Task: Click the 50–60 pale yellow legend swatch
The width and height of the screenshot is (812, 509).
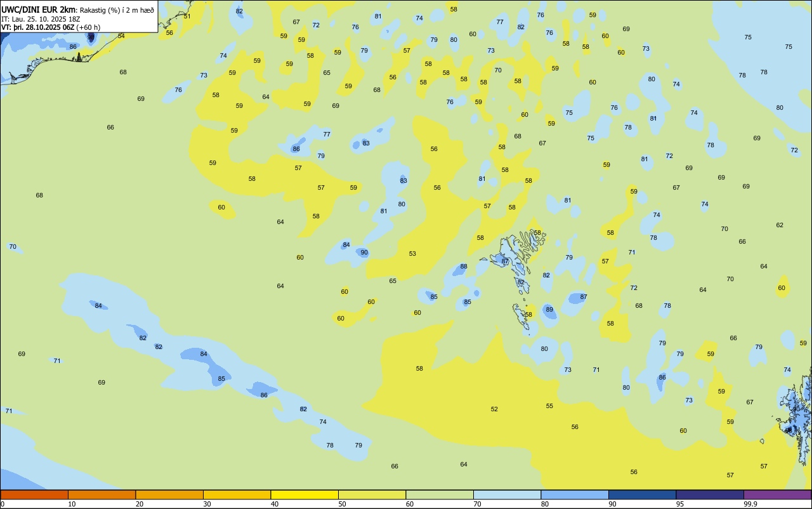Action: [x=372, y=494]
